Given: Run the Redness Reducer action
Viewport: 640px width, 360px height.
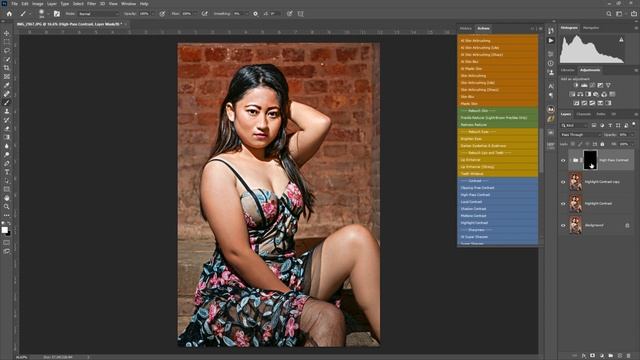Looking at the screenshot, I should coord(498,125).
